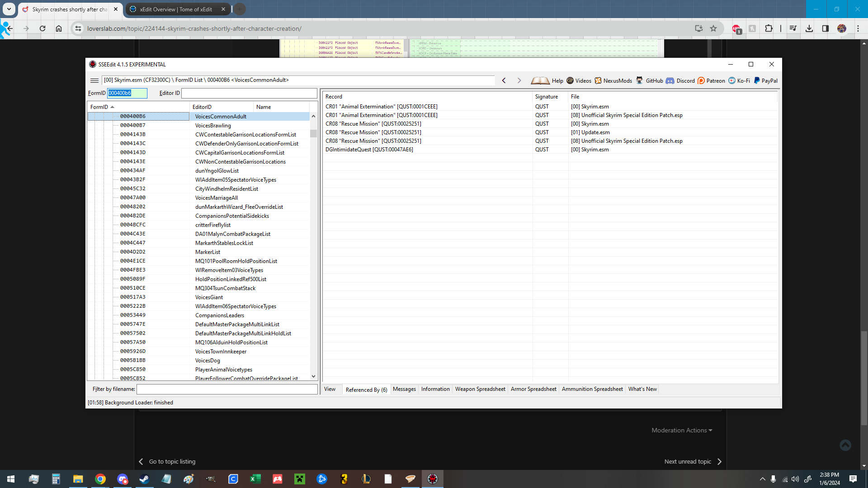This screenshot has width=868, height=488.
Task: Open the PayPal donation link
Action: pyautogui.click(x=766, y=80)
